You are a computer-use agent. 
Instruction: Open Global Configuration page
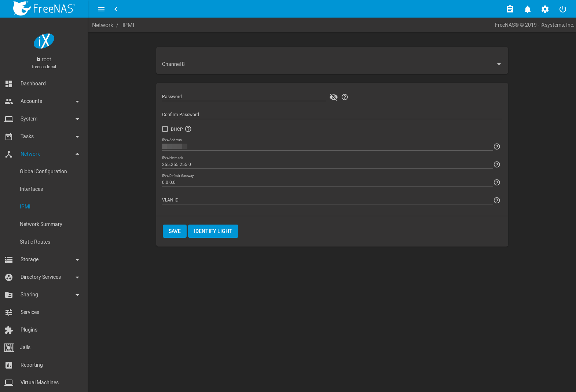coord(43,171)
